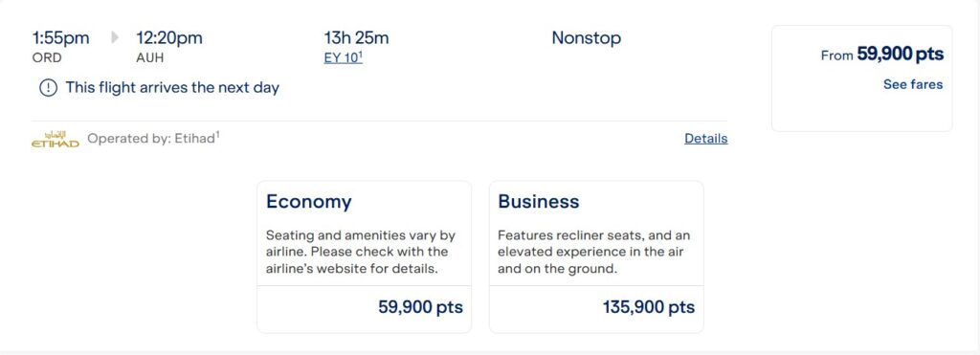Click the arrow between departure and arrival times
Viewport: 980px width, 355px height.
click(x=115, y=38)
